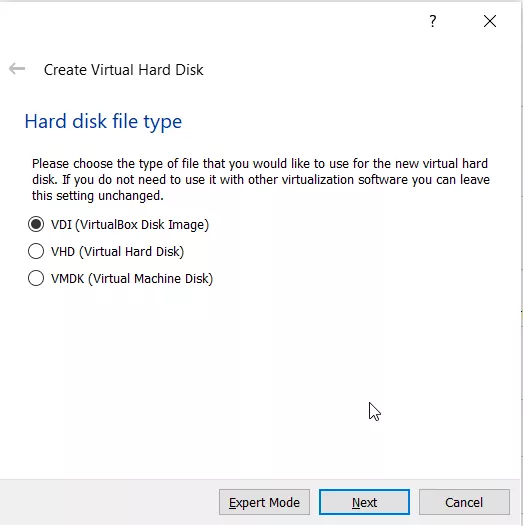Click the Hard disk file type heading
The height and width of the screenshot is (526, 523).
point(103,121)
